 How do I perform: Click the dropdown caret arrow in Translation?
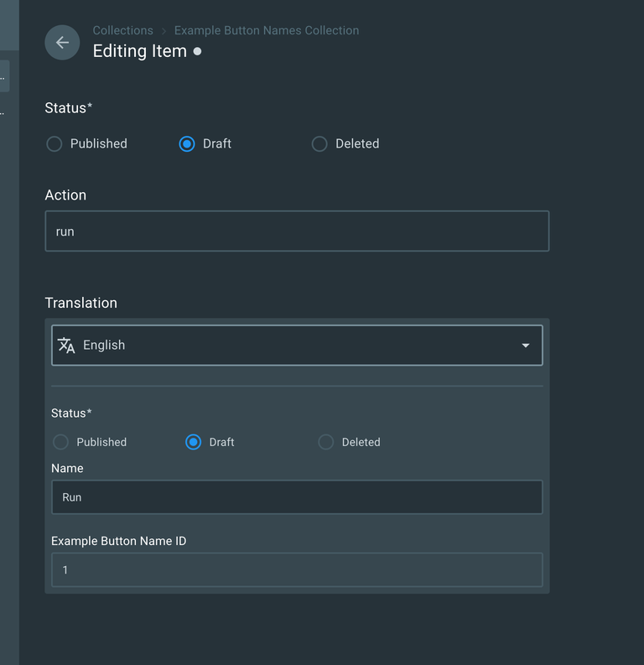[526, 345]
